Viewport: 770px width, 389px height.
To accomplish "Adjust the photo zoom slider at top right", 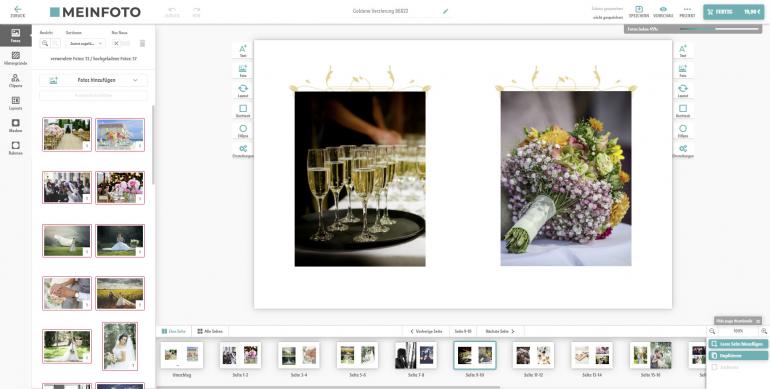I will tap(737, 29).
